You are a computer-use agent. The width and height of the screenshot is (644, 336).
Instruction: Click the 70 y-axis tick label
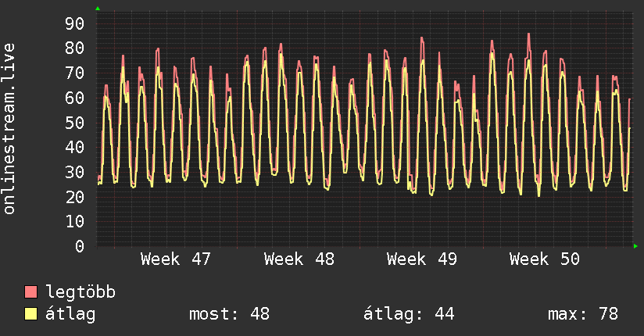tap(75, 73)
